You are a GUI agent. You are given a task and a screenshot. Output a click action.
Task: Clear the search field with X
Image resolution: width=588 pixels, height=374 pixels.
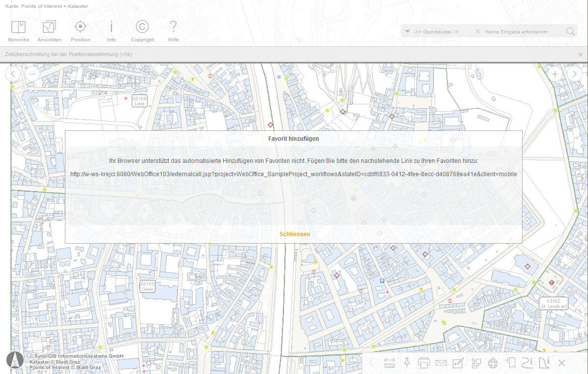click(477, 31)
